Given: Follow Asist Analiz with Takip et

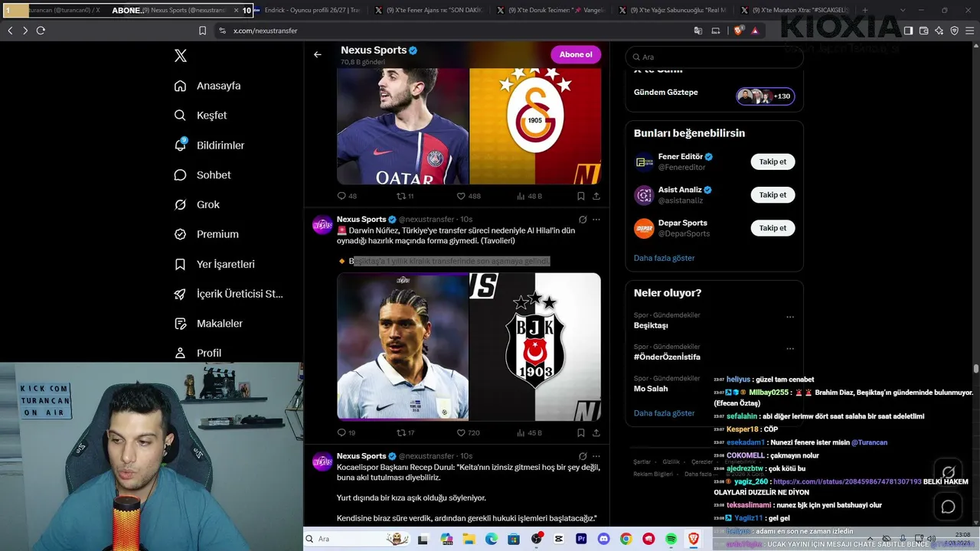Looking at the screenshot, I should tap(773, 194).
